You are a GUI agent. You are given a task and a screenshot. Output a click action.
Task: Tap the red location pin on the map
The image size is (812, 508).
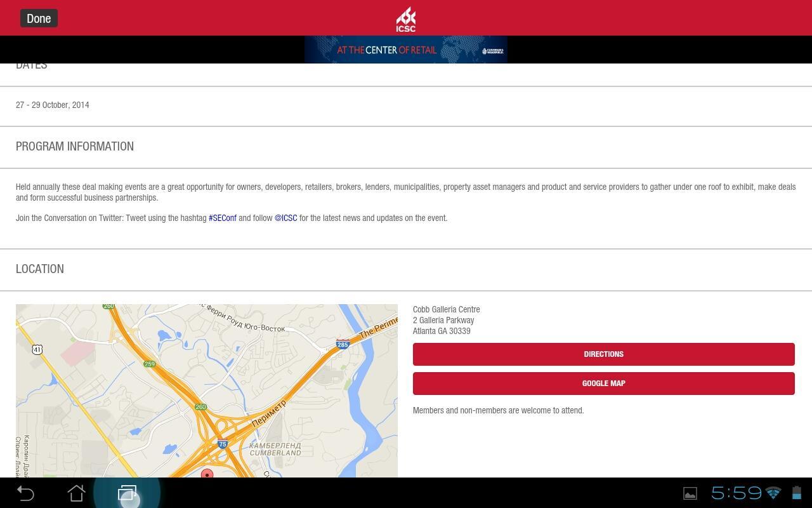(x=207, y=474)
